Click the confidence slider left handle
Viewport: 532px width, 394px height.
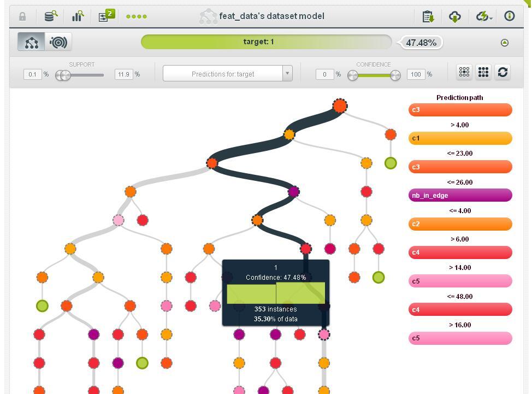353,75
